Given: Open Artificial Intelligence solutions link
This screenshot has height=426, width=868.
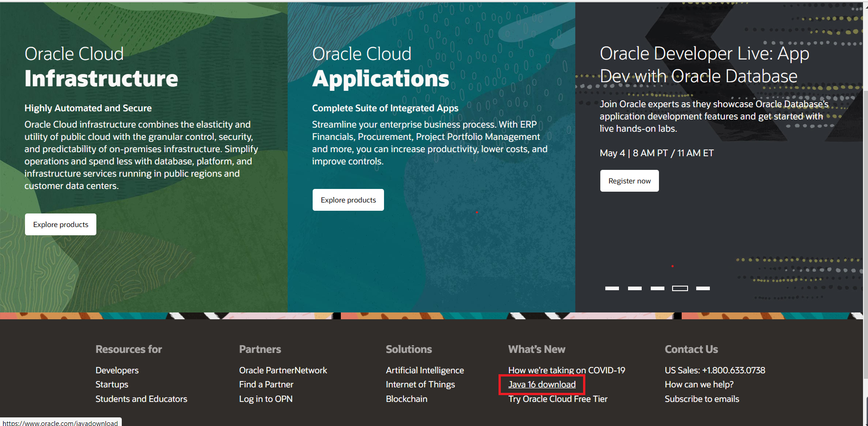Looking at the screenshot, I should click(425, 370).
